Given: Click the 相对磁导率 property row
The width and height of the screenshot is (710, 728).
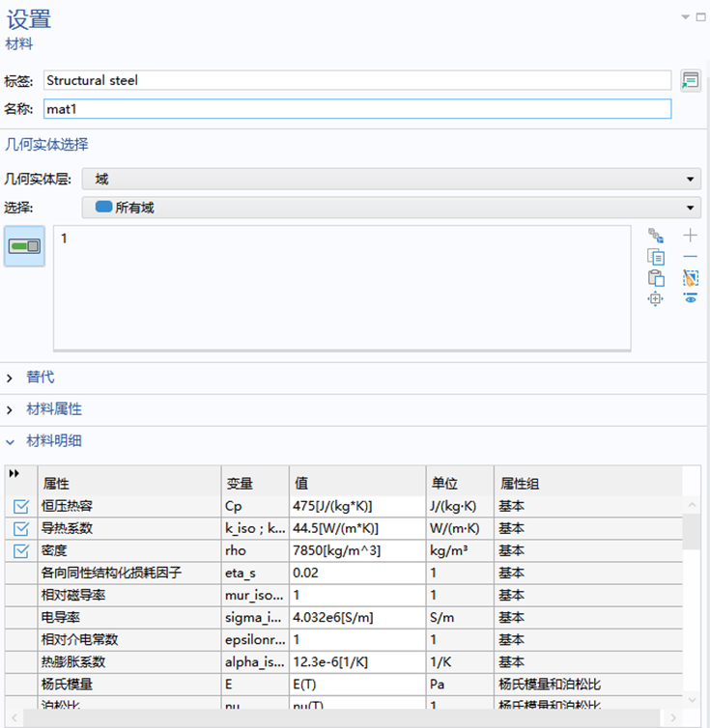Looking at the screenshot, I should [x=344, y=595].
